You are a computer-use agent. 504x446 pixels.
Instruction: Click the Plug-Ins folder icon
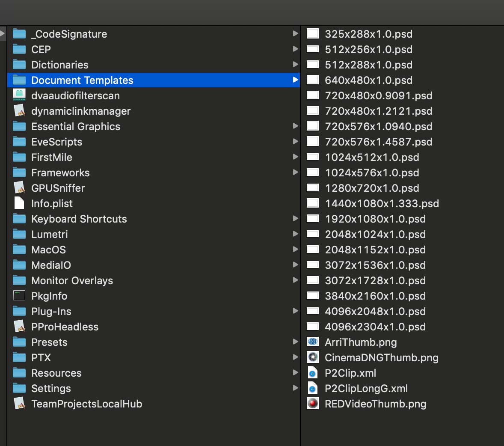click(x=19, y=311)
